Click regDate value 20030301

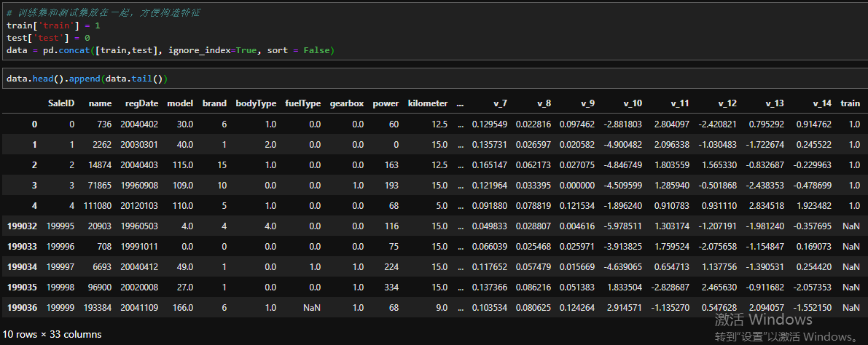pyautogui.click(x=139, y=144)
